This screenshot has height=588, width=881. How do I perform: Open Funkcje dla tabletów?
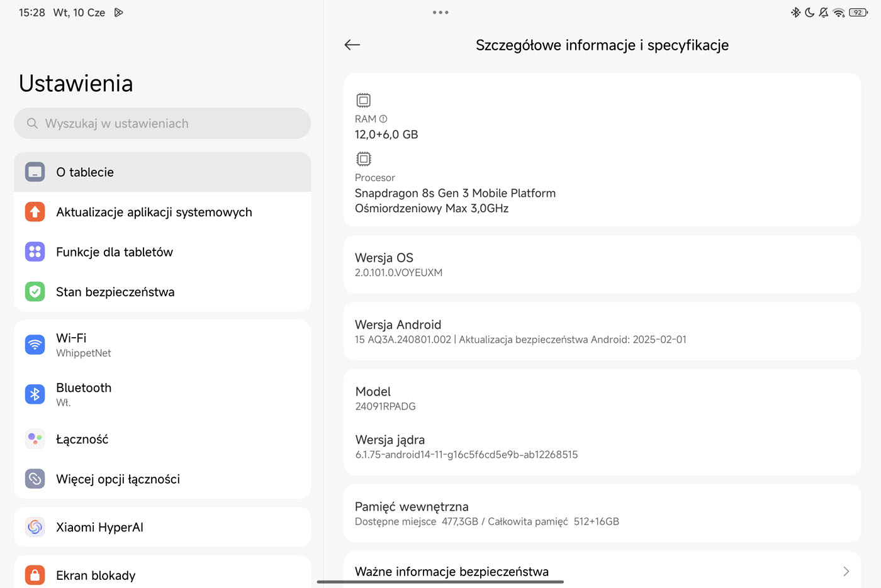coord(162,252)
